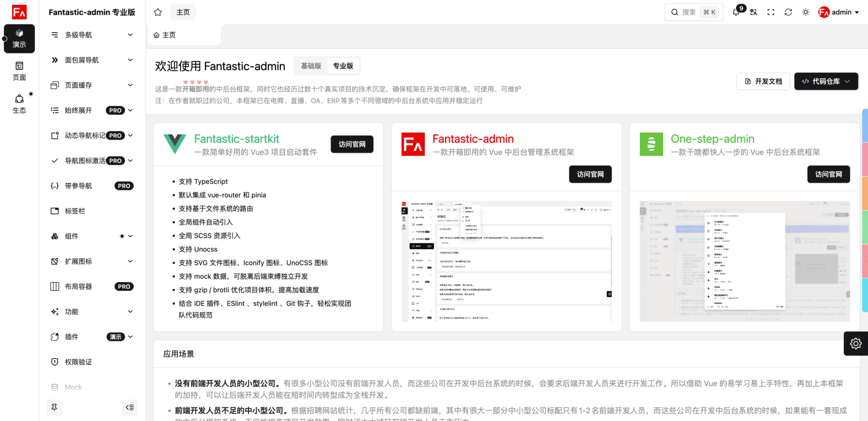Enter fullscreen mode via the header icon
The image size is (868, 421).
pos(771,12)
